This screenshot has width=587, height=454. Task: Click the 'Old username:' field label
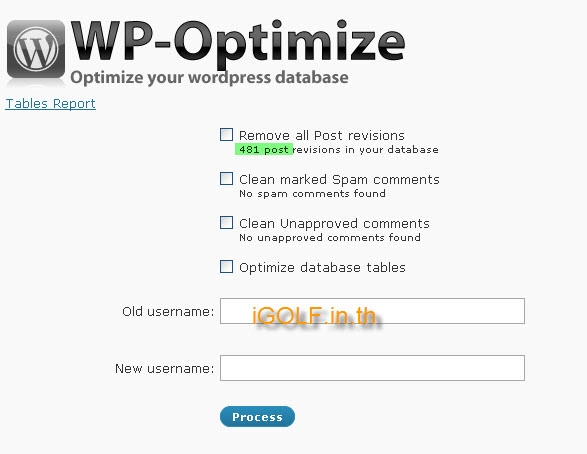point(168,311)
